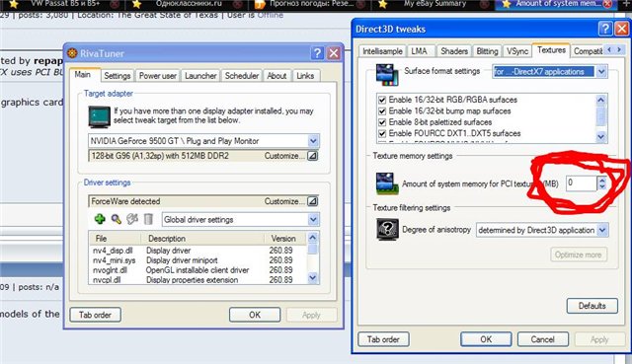Switch to RivaTuner Settings tab
632x364 pixels.
click(117, 76)
